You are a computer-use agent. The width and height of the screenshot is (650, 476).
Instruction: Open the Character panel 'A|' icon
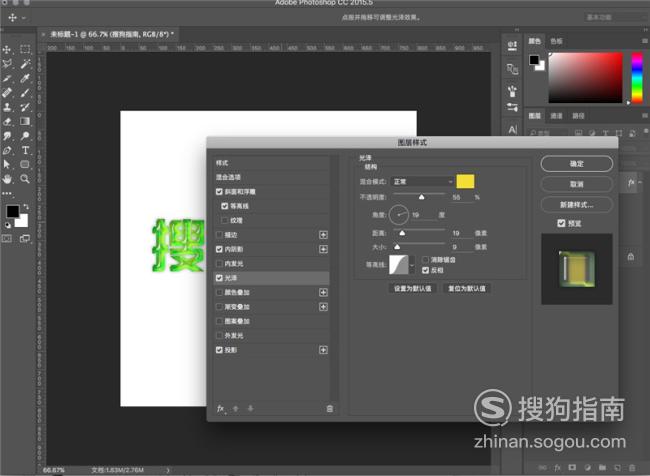click(512, 130)
